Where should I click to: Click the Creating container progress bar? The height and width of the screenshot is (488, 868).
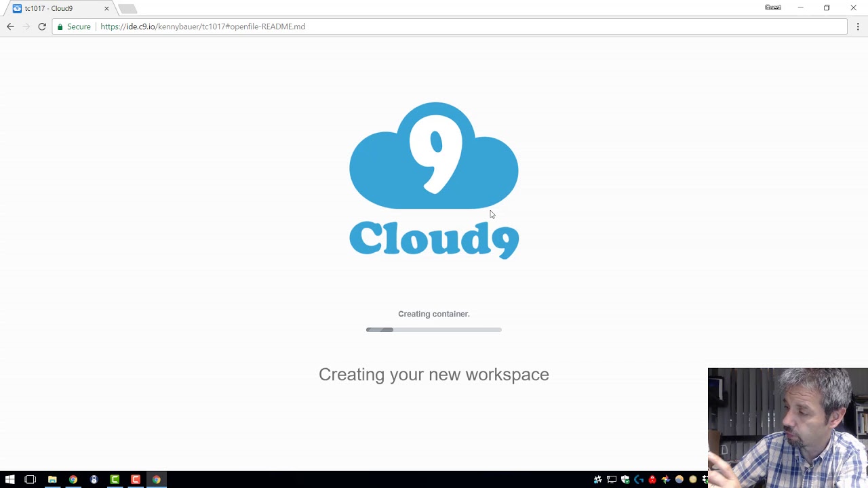point(434,329)
